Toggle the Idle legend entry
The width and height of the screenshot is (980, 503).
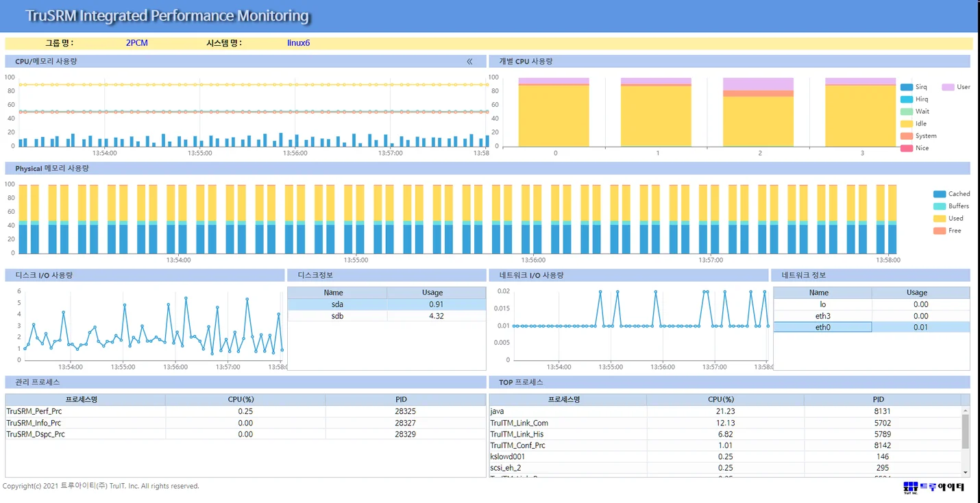[x=914, y=124]
